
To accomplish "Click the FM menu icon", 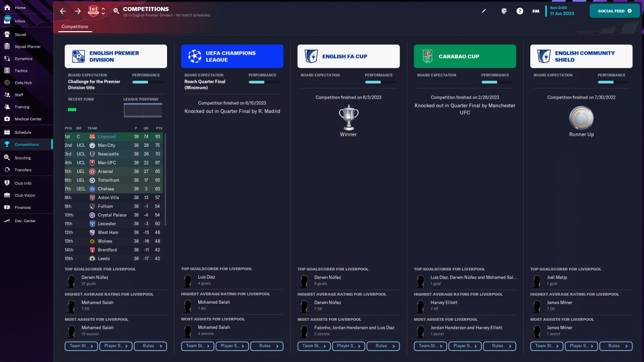I will [x=536, y=11].
